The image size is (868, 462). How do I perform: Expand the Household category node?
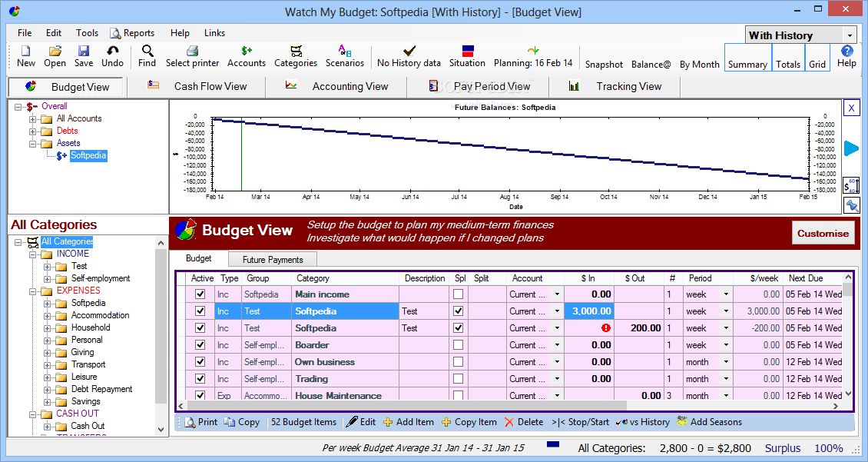point(47,328)
